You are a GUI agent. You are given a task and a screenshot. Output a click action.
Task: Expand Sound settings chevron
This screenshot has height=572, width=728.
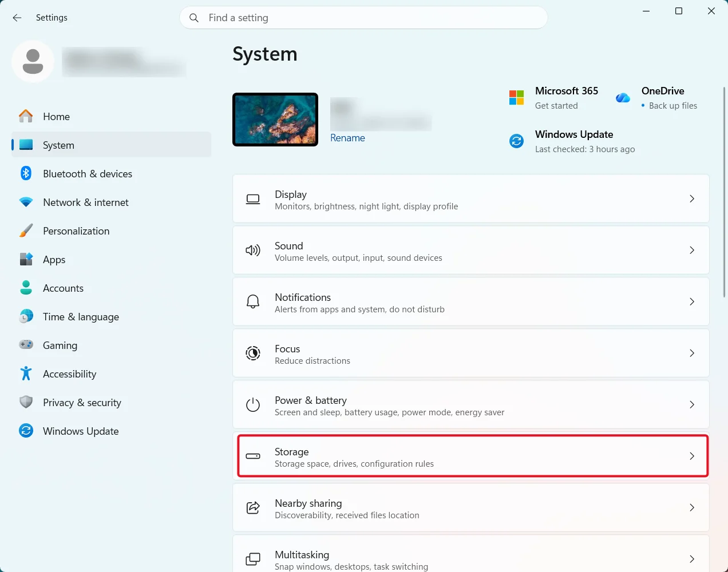click(x=692, y=250)
